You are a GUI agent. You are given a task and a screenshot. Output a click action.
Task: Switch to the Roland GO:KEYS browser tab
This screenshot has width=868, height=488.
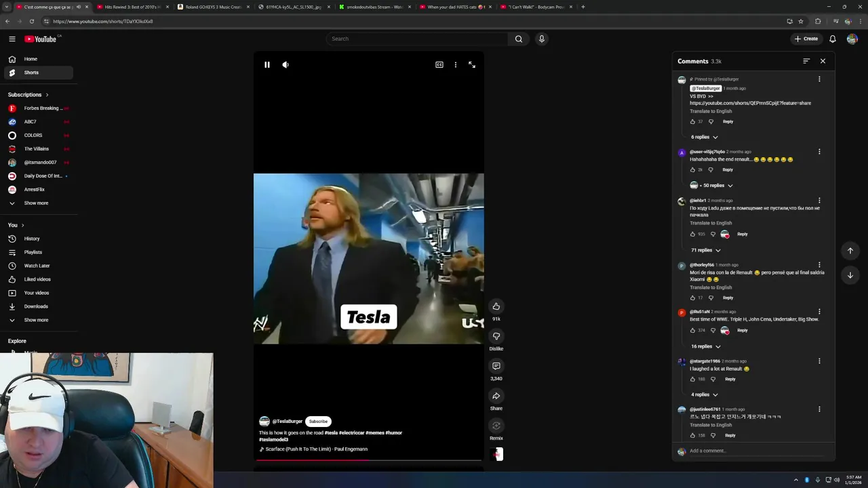214,7
